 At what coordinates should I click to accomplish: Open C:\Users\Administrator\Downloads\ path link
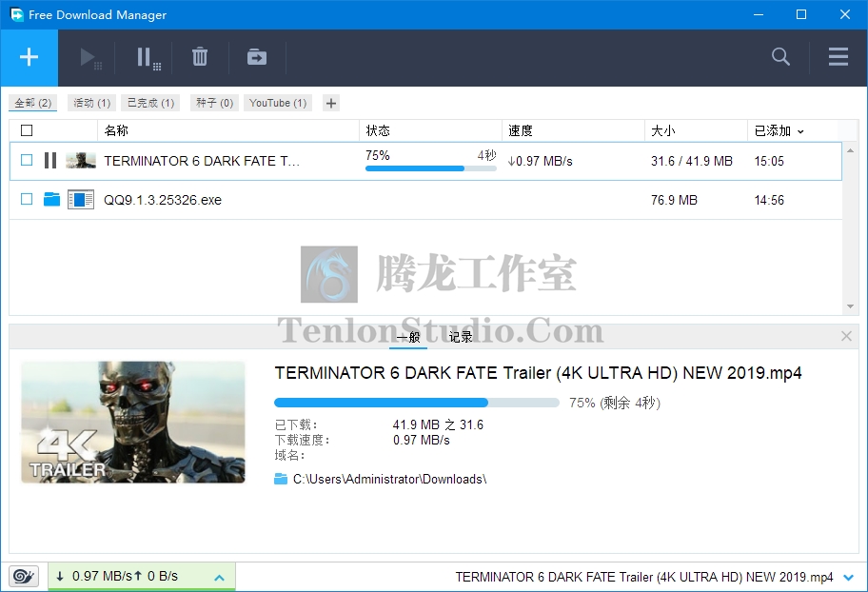tap(389, 479)
